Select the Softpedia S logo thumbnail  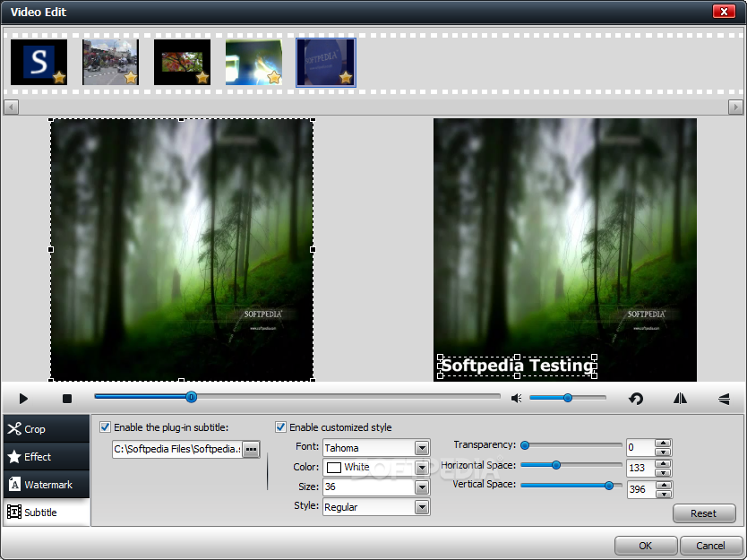[x=39, y=63]
